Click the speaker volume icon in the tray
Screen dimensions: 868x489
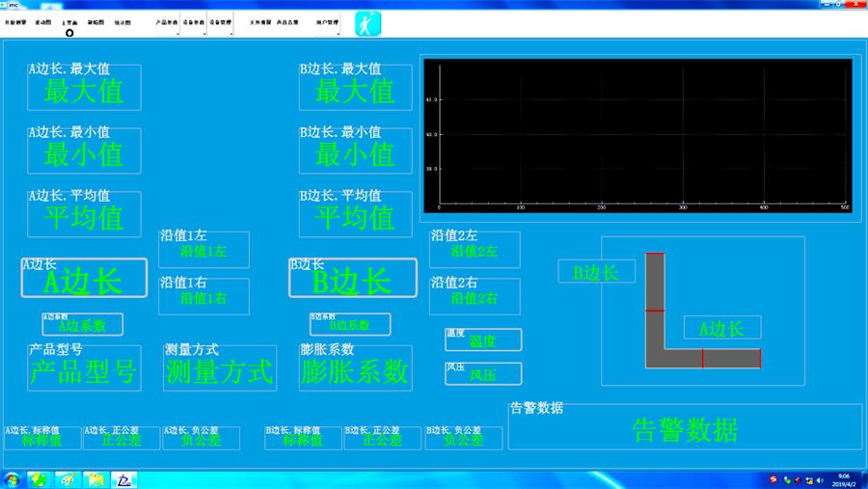(x=820, y=479)
